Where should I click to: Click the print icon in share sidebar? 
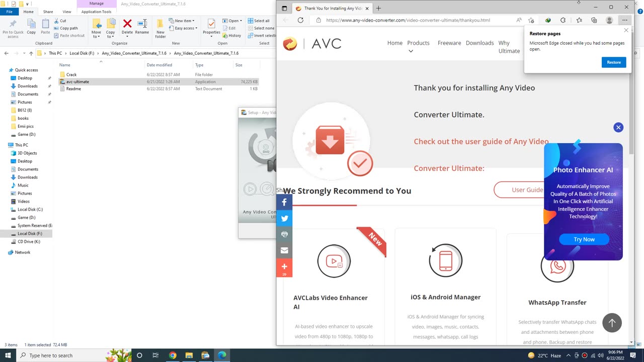point(284,234)
